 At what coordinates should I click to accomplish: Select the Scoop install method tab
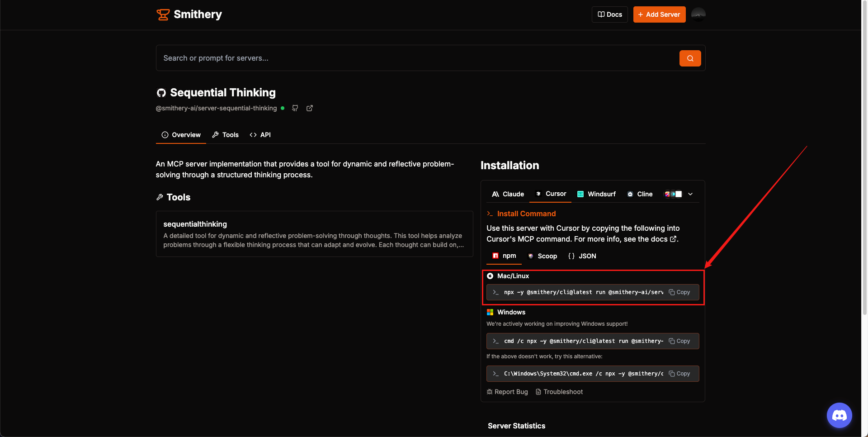[542, 256]
